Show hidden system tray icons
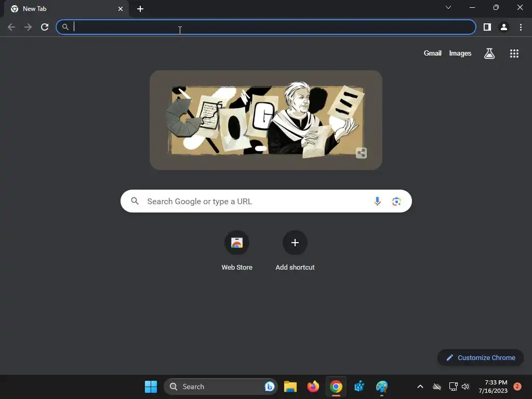Screen dimensions: 532x399 coord(420,387)
